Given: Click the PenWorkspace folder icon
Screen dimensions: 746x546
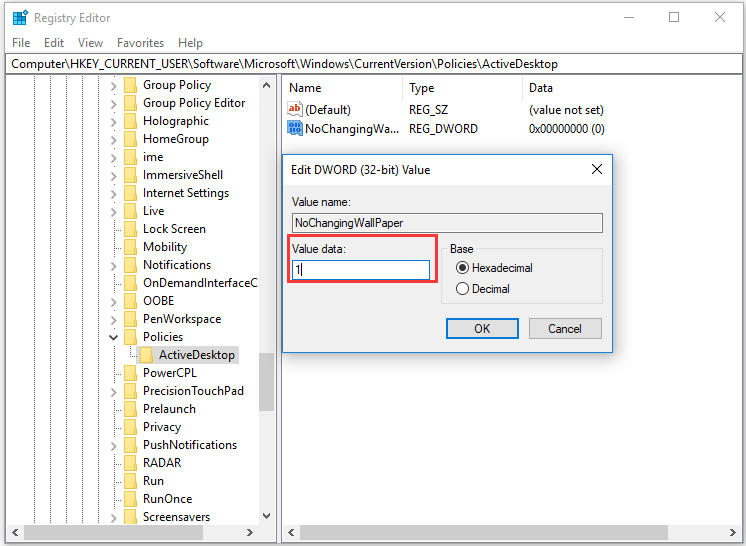Looking at the screenshot, I should pos(130,319).
